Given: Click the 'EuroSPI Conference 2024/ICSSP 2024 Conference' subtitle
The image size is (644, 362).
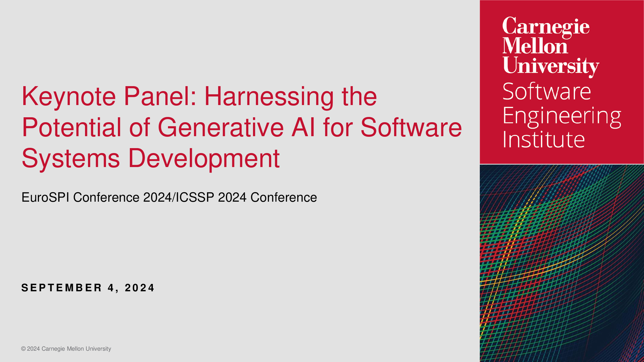Looking at the screenshot, I should [x=169, y=197].
